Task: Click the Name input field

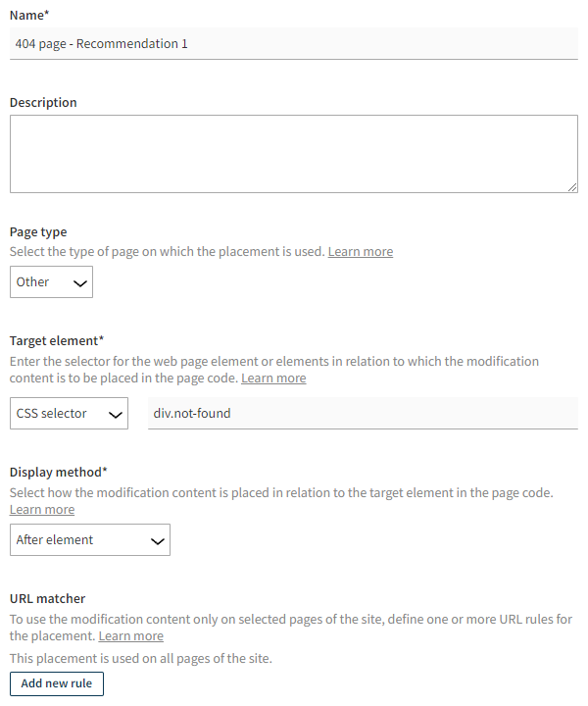Action: click(x=294, y=43)
